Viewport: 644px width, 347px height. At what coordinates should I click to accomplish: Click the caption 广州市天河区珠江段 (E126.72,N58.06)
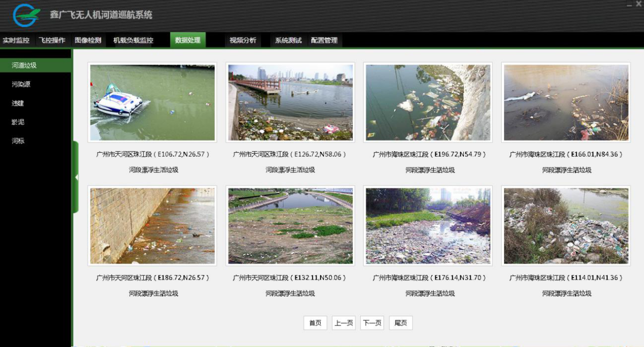point(290,155)
